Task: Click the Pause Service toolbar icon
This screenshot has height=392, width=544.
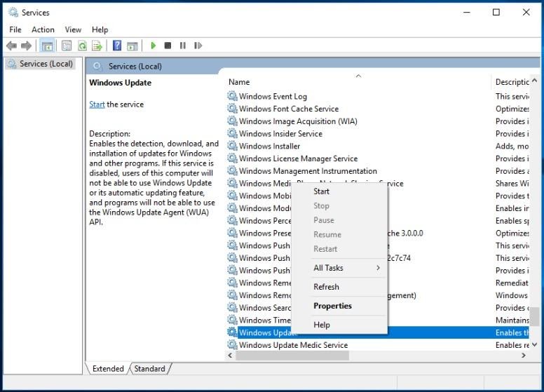Action: pyautogui.click(x=183, y=46)
